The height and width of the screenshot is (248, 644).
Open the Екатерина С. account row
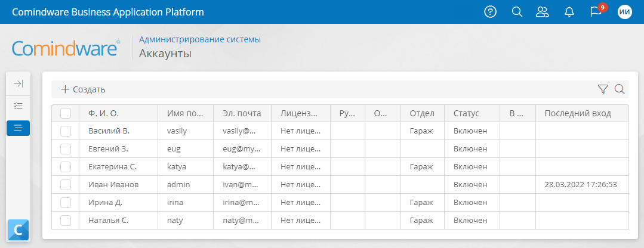coord(340,167)
